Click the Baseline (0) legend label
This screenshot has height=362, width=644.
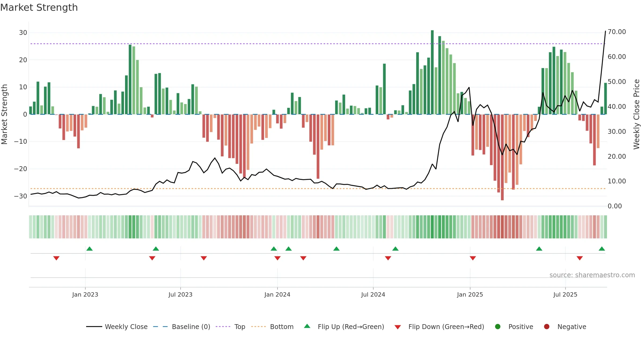(191, 327)
